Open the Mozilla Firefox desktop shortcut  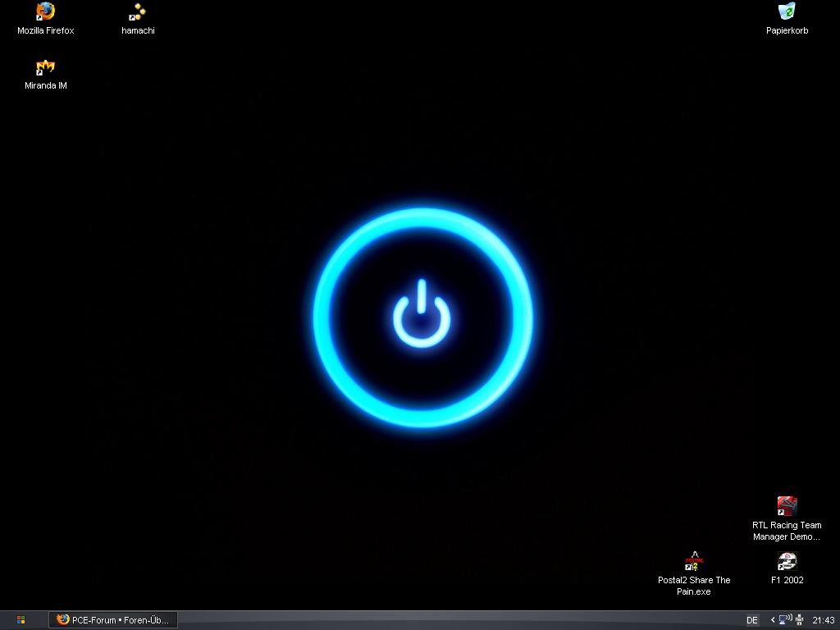[46, 11]
